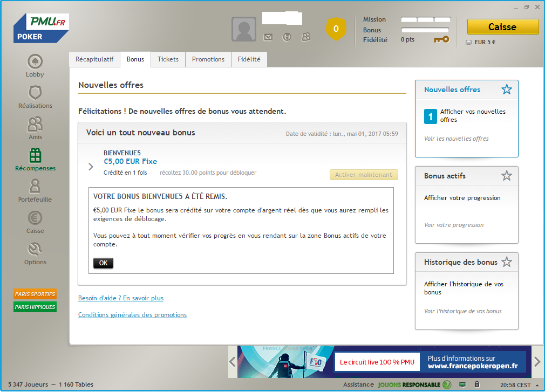The height and width of the screenshot is (392, 545).
Task: Click the golden key fidelity icon
Action: point(441,39)
